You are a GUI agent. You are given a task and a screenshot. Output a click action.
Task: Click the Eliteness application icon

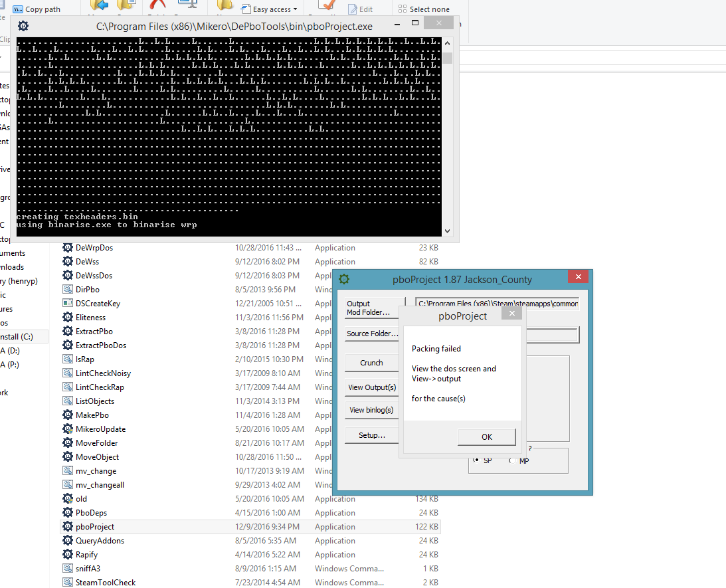[68, 317]
